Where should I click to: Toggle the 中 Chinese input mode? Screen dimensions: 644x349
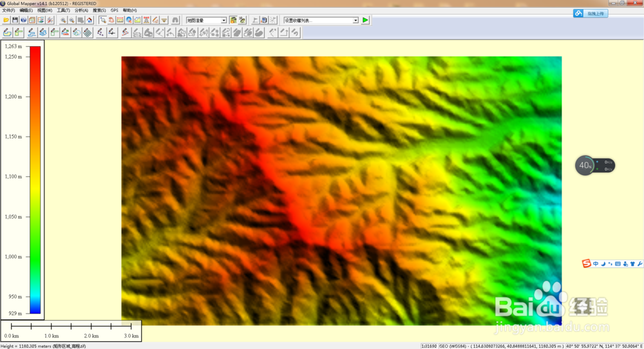click(596, 263)
